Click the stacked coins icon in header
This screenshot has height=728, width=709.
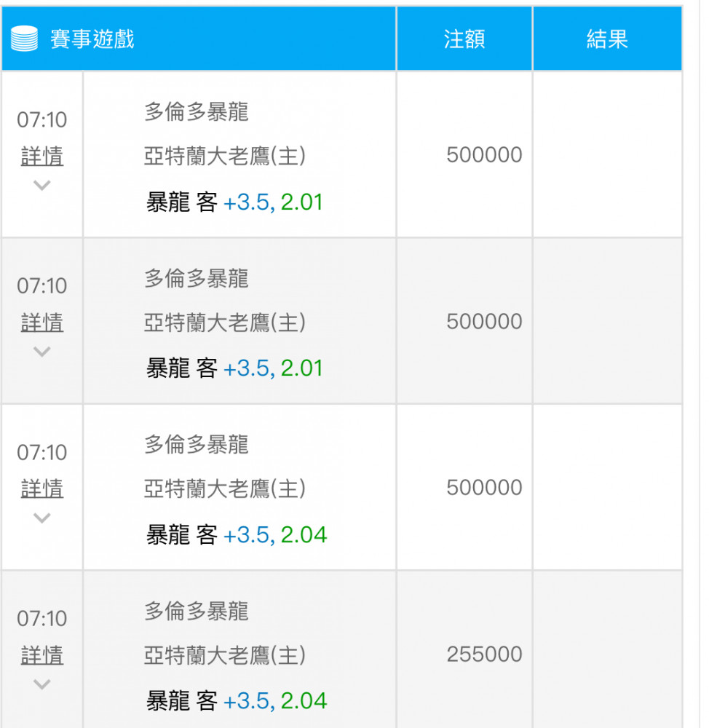[24, 39]
